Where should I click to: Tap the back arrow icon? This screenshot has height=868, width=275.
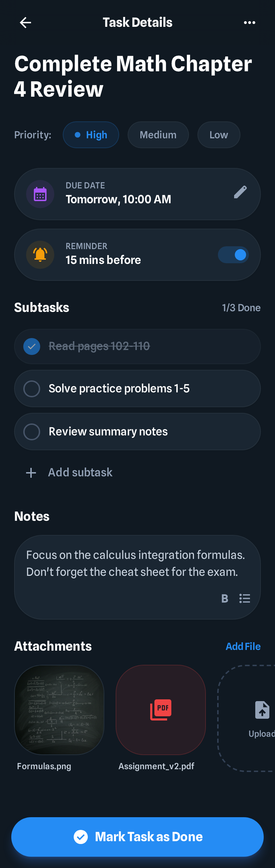pyautogui.click(x=25, y=23)
